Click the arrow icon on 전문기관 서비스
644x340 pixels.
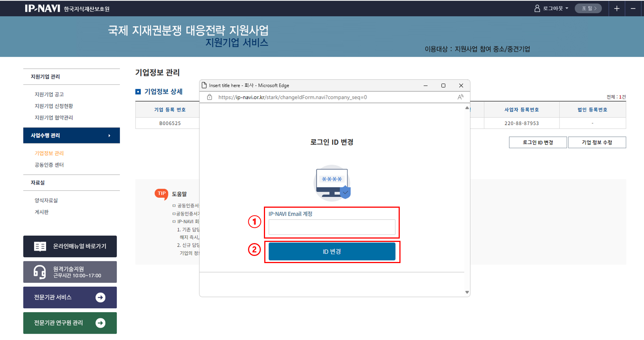pyautogui.click(x=100, y=297)
